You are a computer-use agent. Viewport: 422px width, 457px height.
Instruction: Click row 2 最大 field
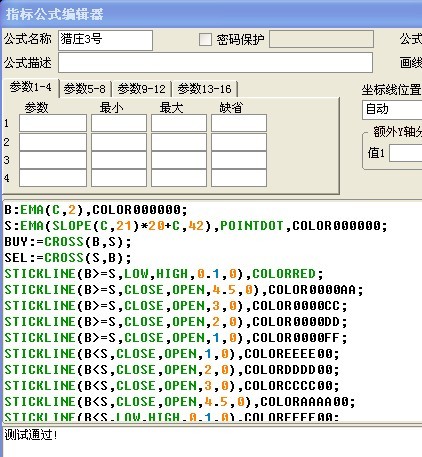click(179, 142)
